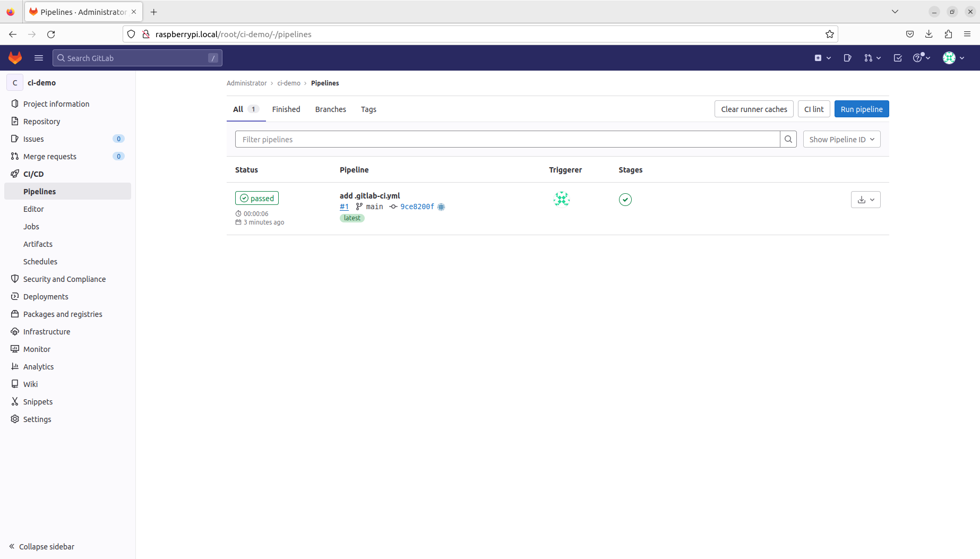Select Pipelines in sidebar
The height and width of the screenshot is (559, 980).
(x=68, y=191)
